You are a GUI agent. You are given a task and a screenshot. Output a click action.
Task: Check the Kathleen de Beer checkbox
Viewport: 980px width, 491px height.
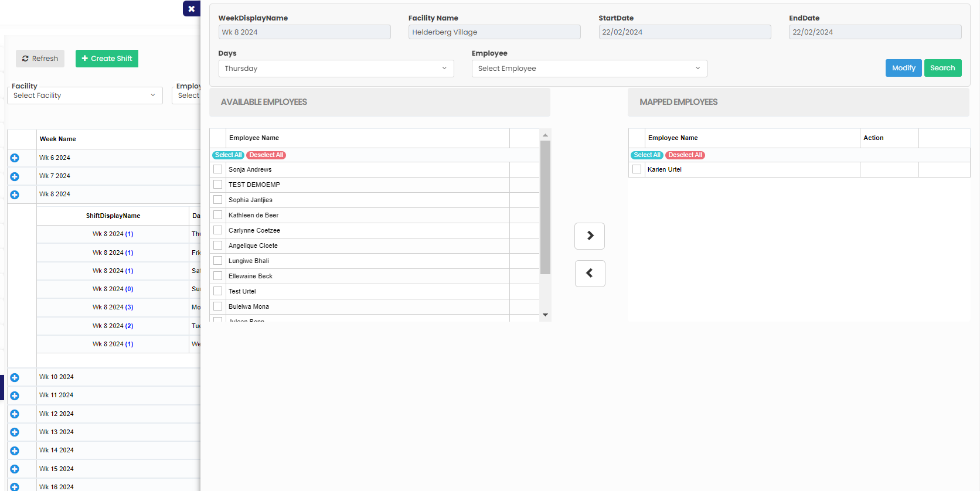click(218, 215)
